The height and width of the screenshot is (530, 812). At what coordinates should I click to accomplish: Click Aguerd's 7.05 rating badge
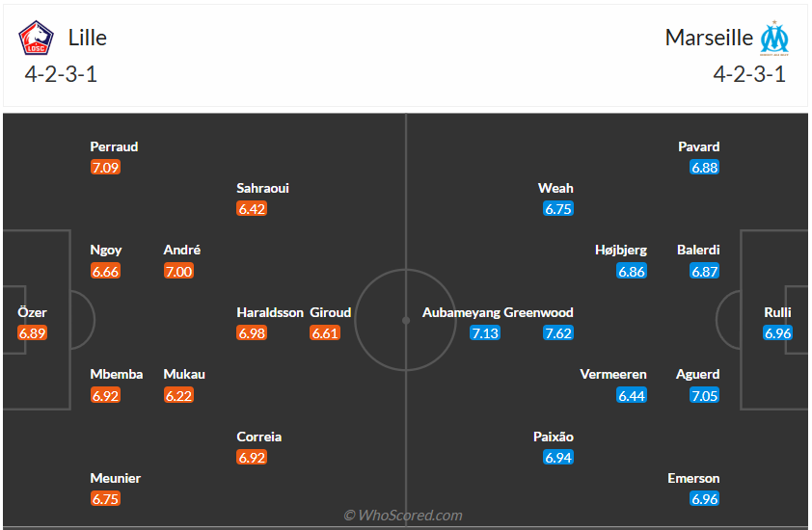(x=705, y=395)
